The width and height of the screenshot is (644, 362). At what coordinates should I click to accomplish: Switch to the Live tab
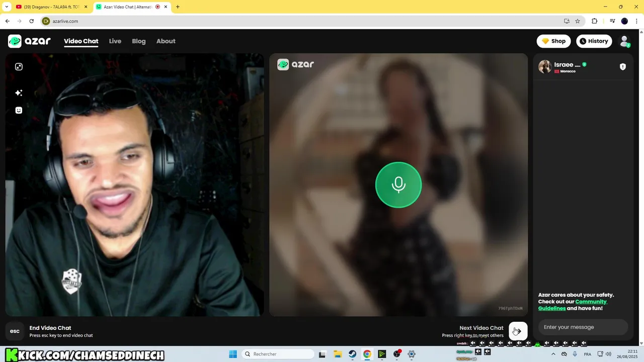coord(115,41)
